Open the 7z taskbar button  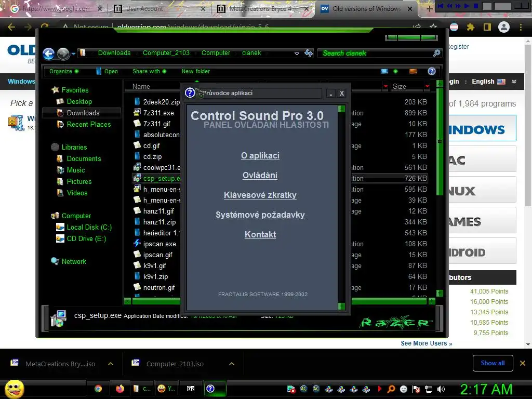point(191,389)
